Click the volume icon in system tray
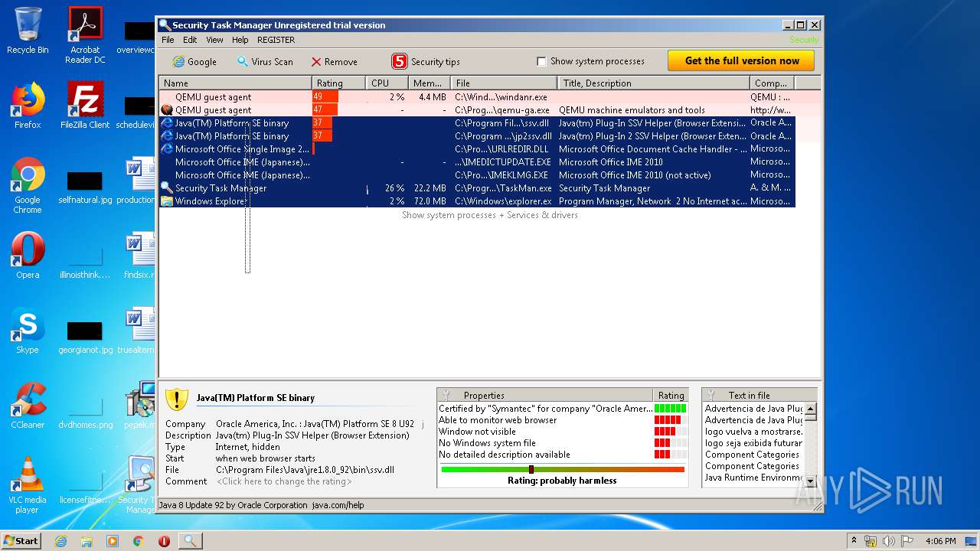Viewport: 980px width, 551px height. (x=888, y=541)
